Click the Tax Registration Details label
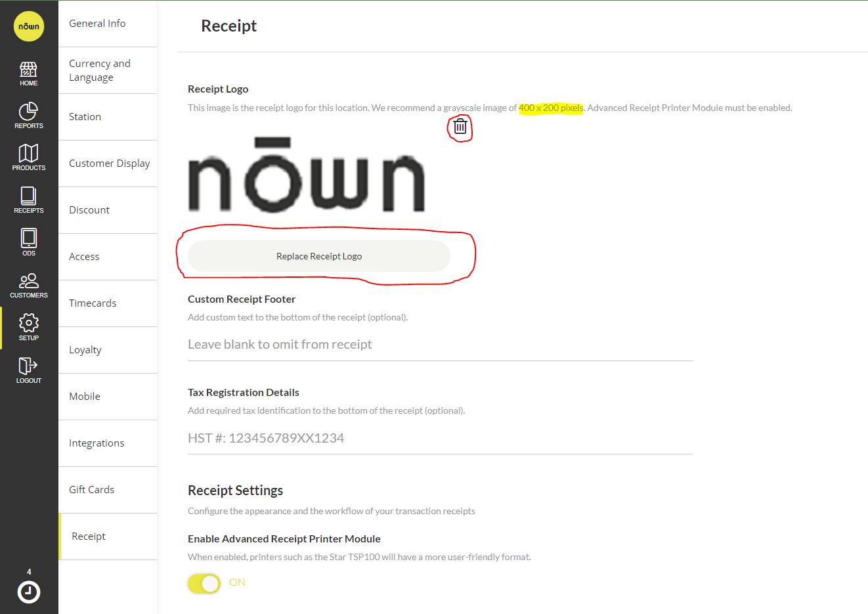Viewport: 868px width, 614px height. pos(244,393)
